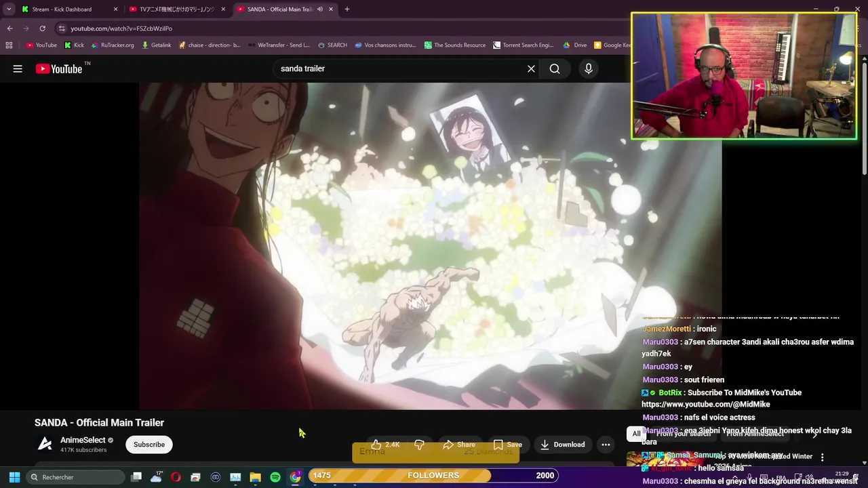Start voice search with the microphone

point(589,68)
